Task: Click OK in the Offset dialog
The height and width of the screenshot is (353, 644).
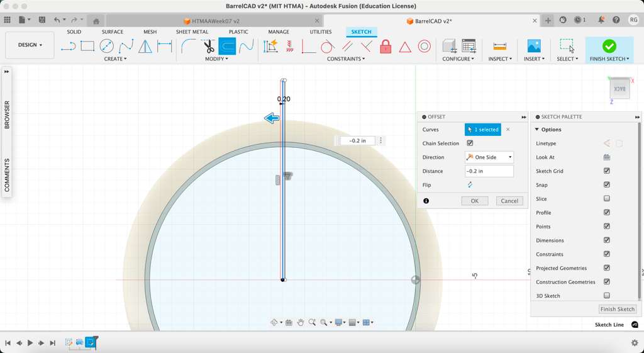Action: click(474, 201)
